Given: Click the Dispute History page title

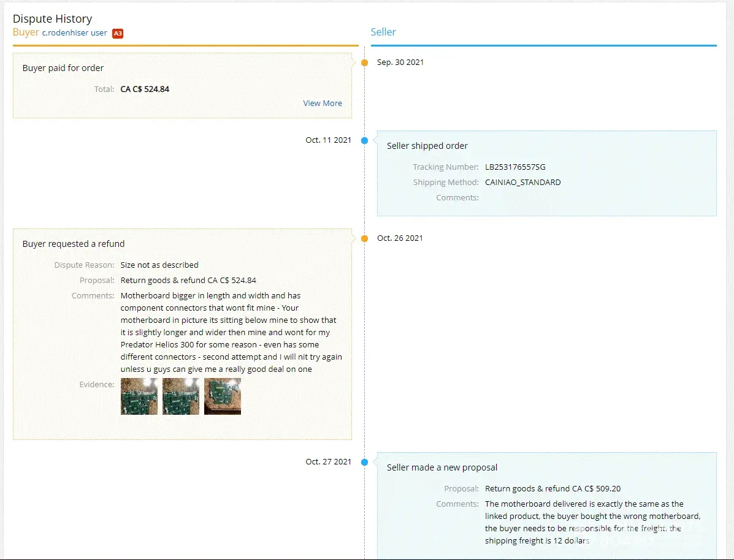Looking at the screenshot, I should coord(52,19).
